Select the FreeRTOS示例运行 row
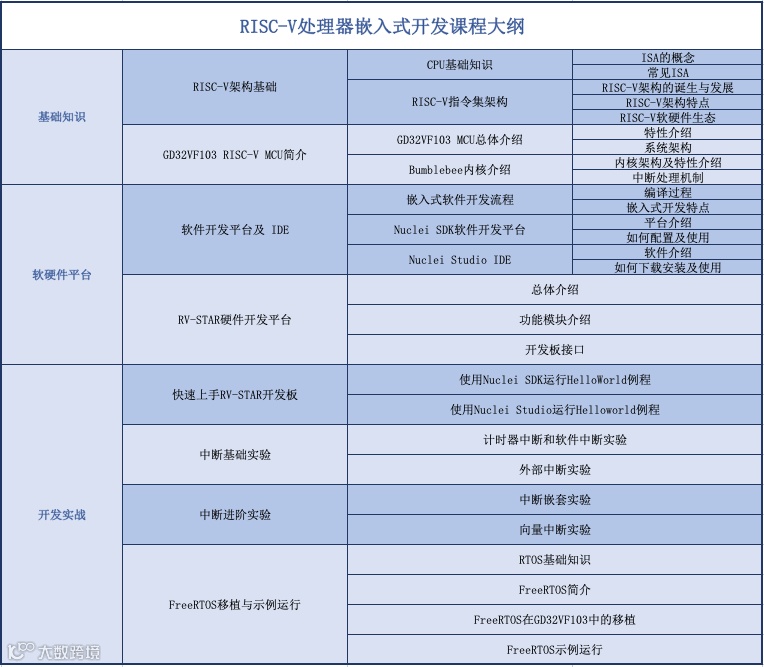 pos(554,649)
